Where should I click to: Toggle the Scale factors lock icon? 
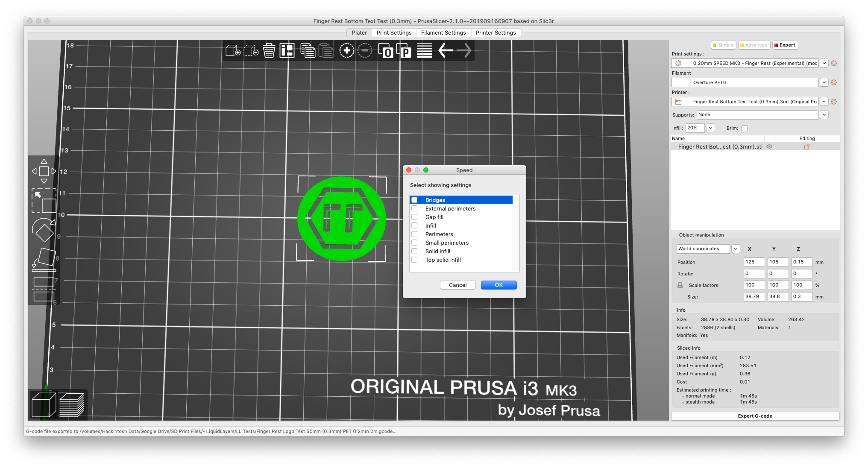(680, 285)
